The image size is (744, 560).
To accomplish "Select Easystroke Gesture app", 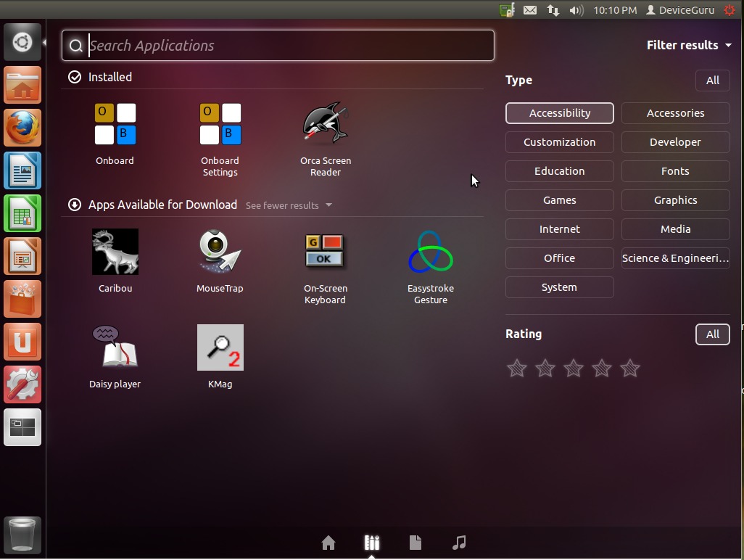I will tap(430, 267).
